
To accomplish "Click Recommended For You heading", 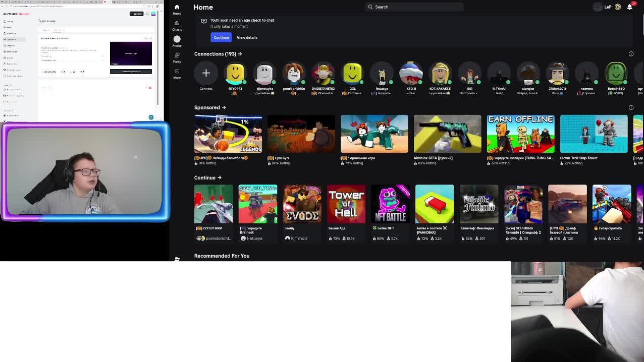I will pos(222,256).
